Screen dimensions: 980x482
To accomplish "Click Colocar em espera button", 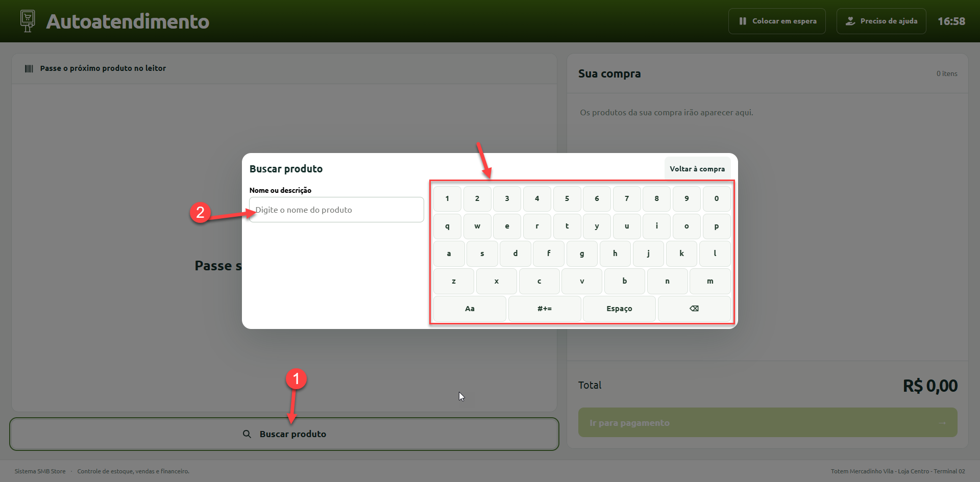I will [x=777, y=21].
